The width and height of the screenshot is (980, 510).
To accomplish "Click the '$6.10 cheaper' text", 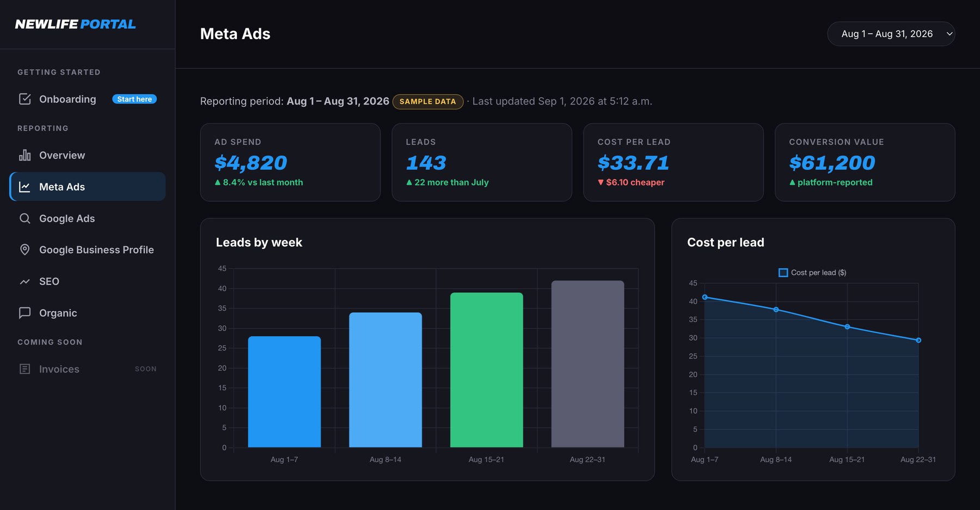I will [635, 182].
